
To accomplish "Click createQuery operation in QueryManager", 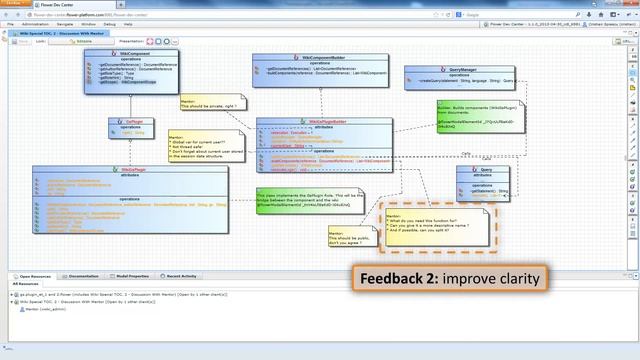I will tap(465, 81).
